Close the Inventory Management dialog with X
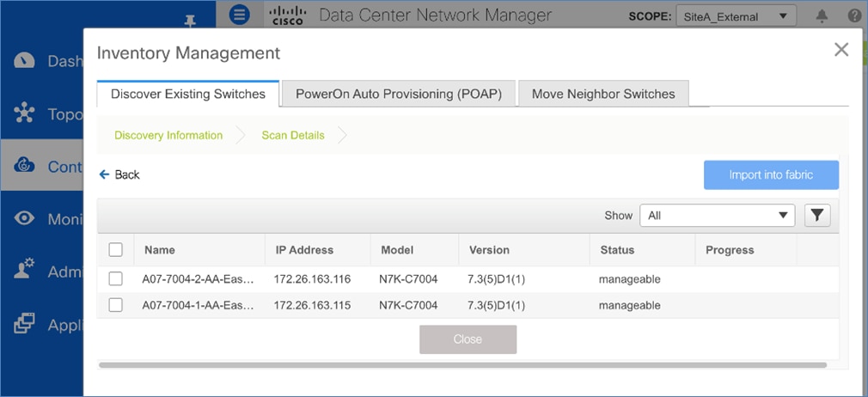 841,50
